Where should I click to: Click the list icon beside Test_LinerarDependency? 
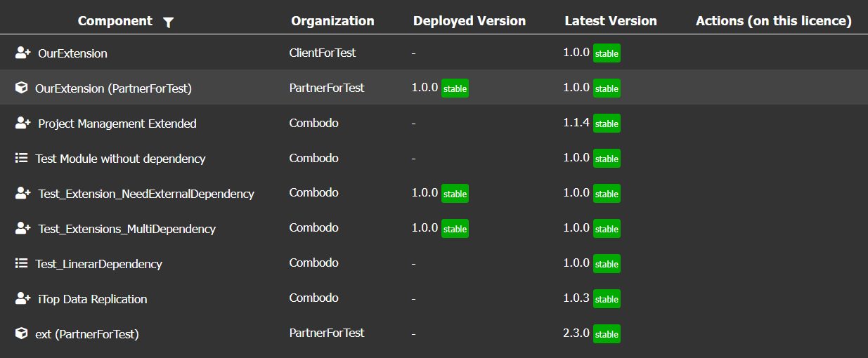21,263
